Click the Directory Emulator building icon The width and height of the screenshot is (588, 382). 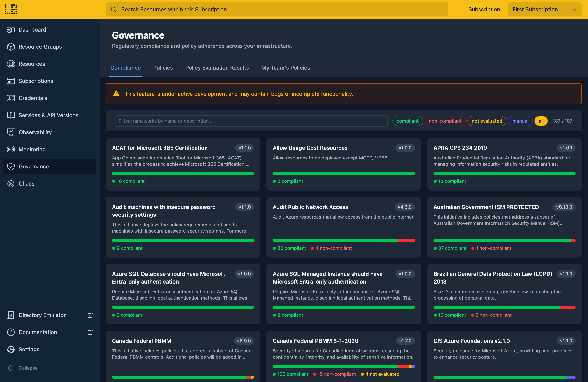[11, 315]
